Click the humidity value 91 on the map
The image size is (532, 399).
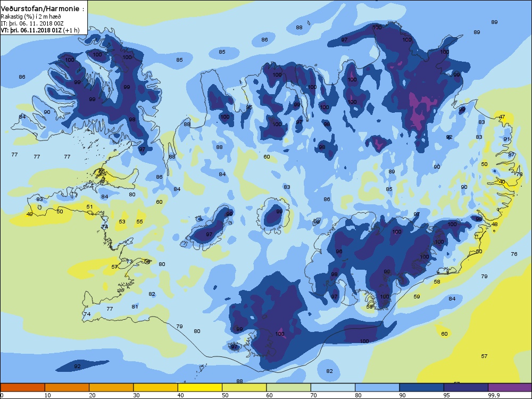(506, 139)
